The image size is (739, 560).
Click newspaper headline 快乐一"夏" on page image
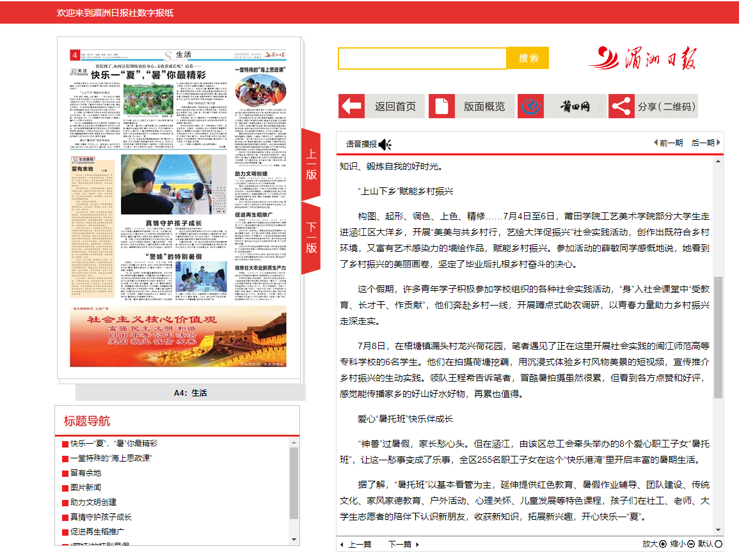click(148, 75)
